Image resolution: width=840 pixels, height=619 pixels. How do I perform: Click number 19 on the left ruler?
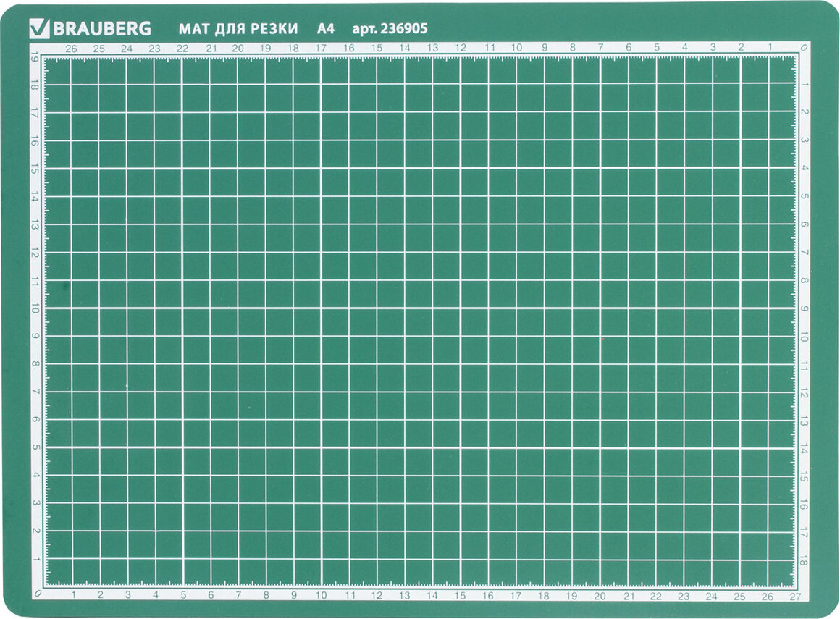tap(35, 56)
